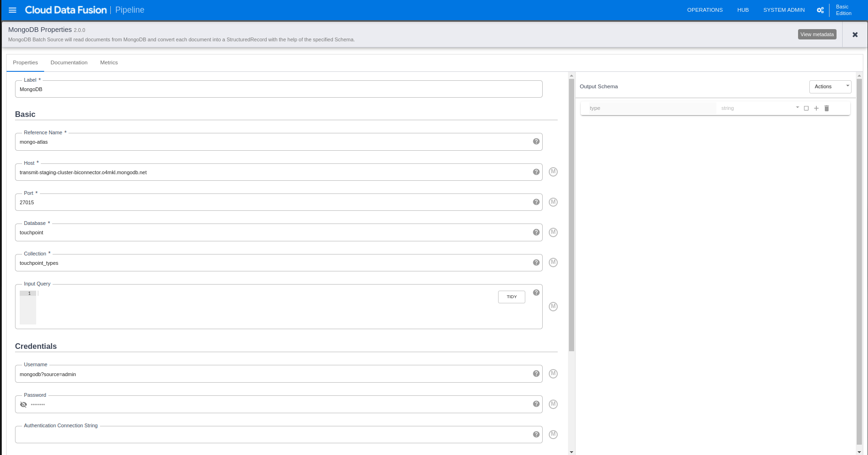
Task: Open help for the Input Query field
Action: point(536,292)
